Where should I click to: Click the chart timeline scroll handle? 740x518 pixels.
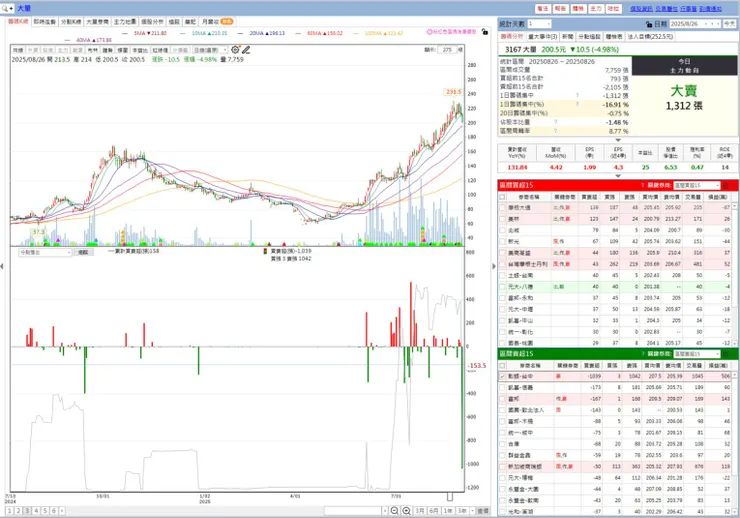pyautogui.click(x=450, y=496)
